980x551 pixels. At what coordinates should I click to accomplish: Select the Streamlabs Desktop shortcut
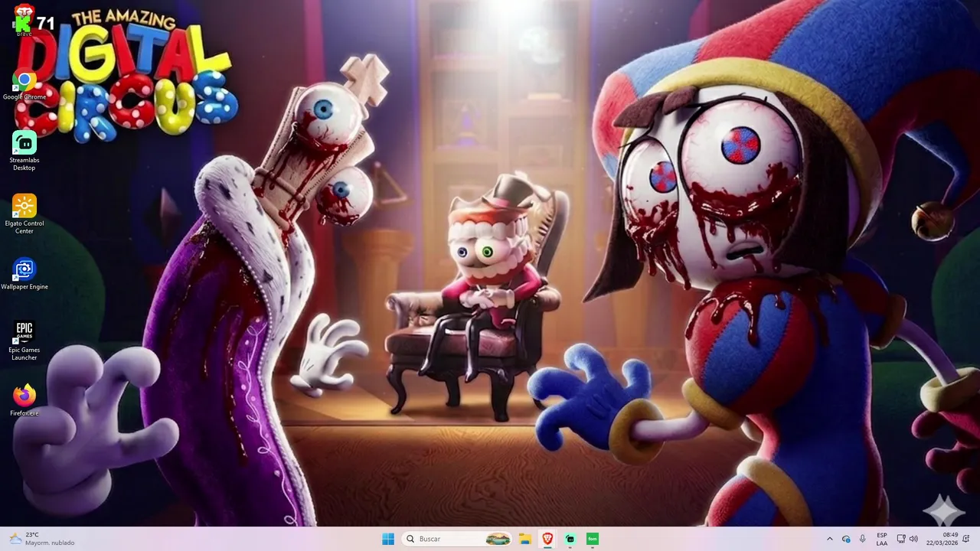click(24, 151)
